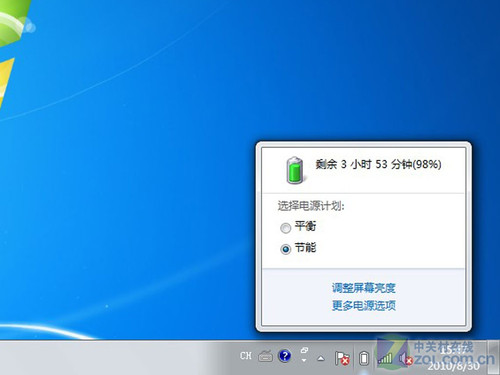Screen dimensions: 500x375
Task: Click the CH input language indicator
Action: point(246,356)
